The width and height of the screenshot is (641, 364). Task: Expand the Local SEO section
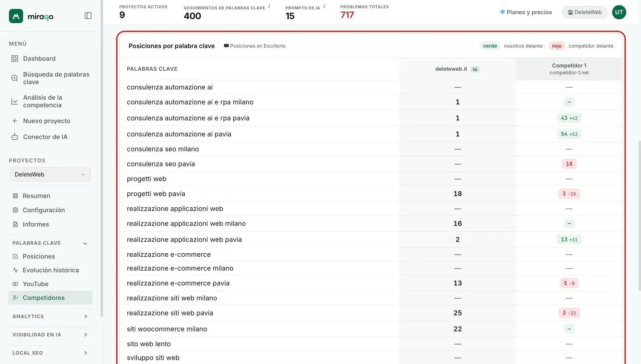click(85, 353)
